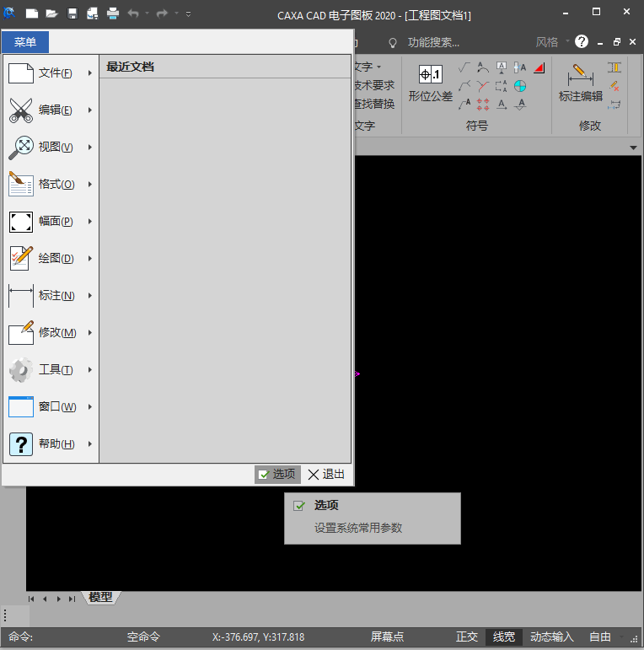Click the Undo arrow icon
This screenshot has width=644, height=650.
[x=133, y=13]
